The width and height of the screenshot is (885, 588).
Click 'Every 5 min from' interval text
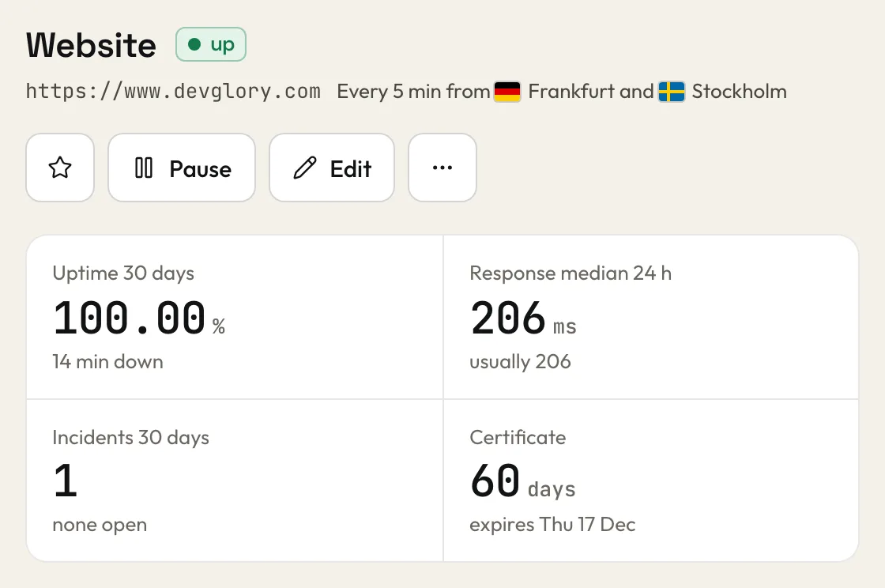click(413, 91)
